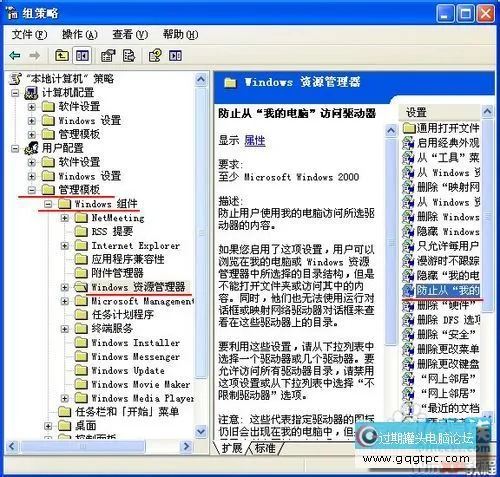This screenshot has width=500, height=477.
Task: Switch to the 扩展 tab
Action: point(232,448)
